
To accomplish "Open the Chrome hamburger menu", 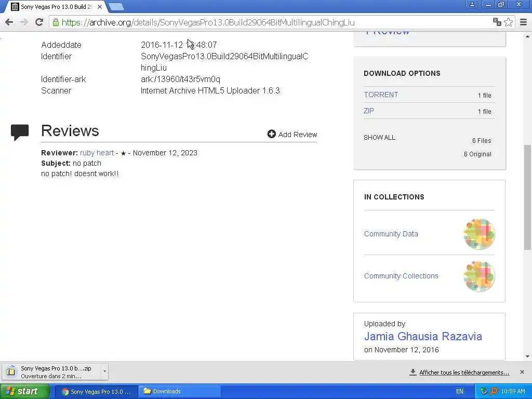I will tap(524, 22).
